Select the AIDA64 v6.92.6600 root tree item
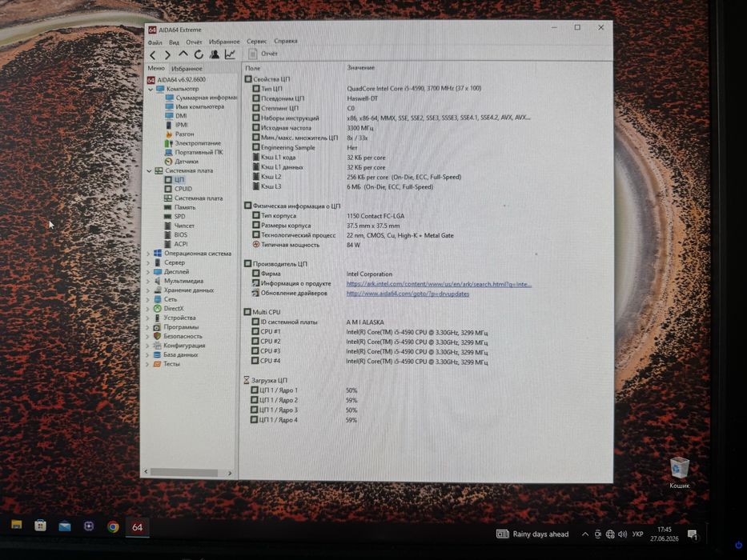Screen dimensions: 747x560 point(176,79)
